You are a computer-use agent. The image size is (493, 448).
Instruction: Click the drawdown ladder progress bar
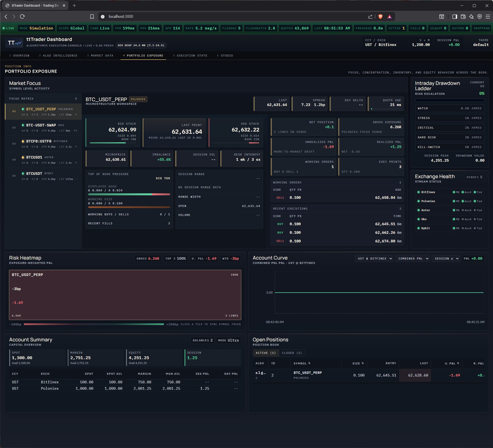tap(449, 100)
